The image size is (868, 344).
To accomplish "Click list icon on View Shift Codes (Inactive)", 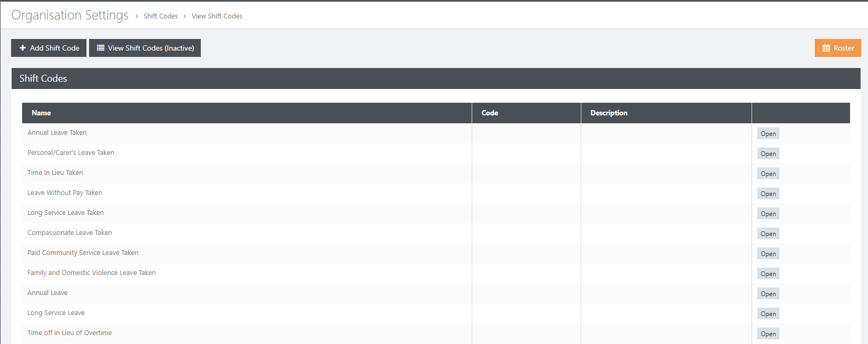I will click(101, 48).
